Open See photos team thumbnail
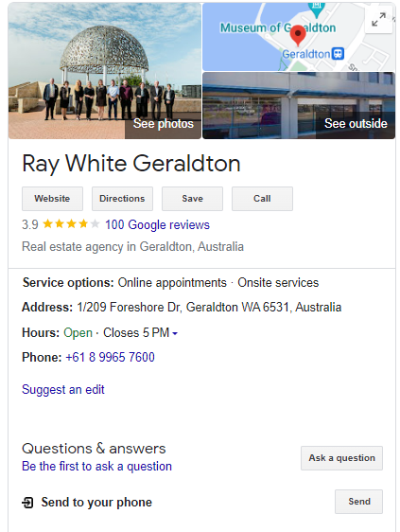Screen dimensions: 400x532 [x=105, y=71]
